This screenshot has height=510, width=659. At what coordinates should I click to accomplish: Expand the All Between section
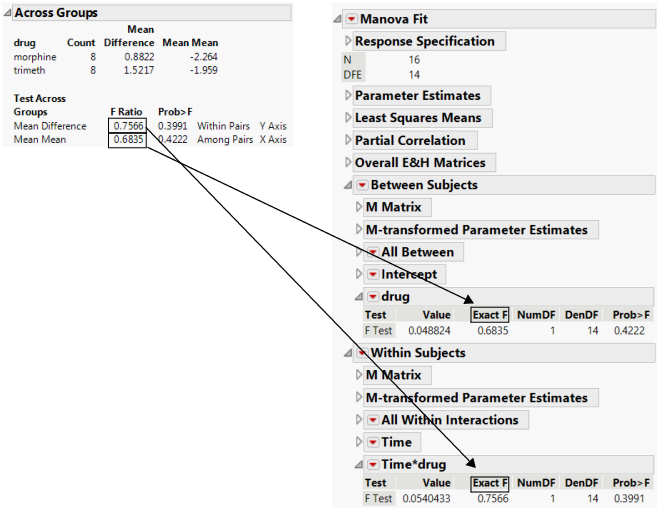(x=358, y=252)
